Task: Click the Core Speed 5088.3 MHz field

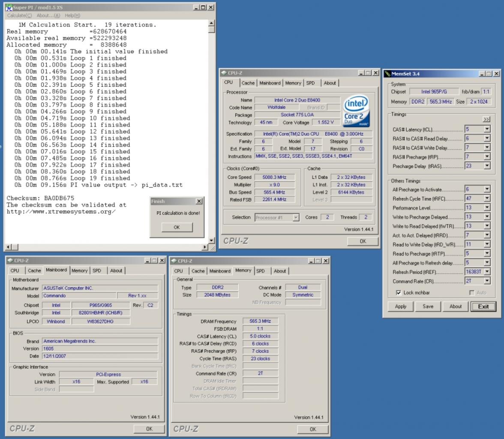Action: [x=274, y=177]
